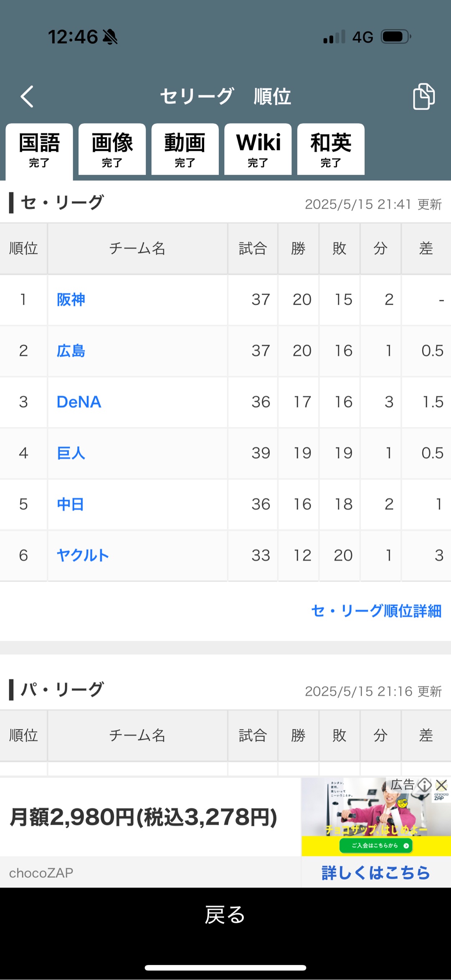
Task: Tap 詳しくはこちら ad link
Action: pyautogui.click(x=375, y=872)
